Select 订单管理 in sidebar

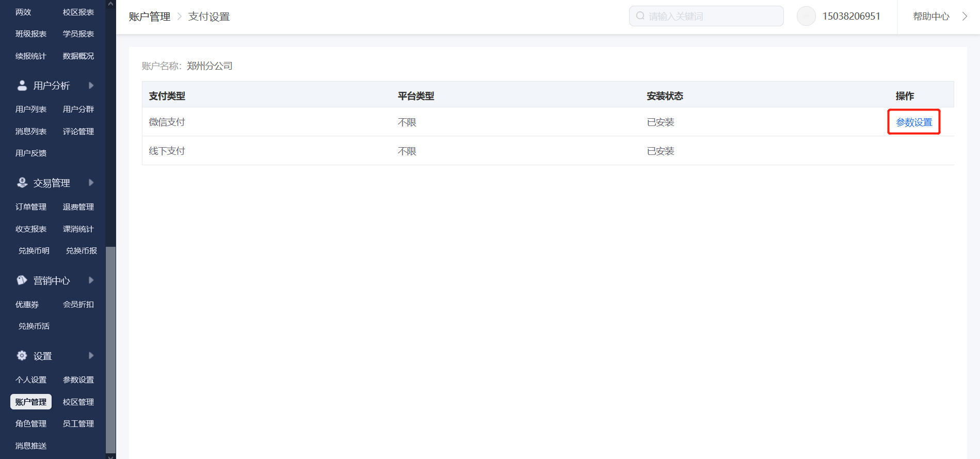pyautogui.click(x=31, y=207)
